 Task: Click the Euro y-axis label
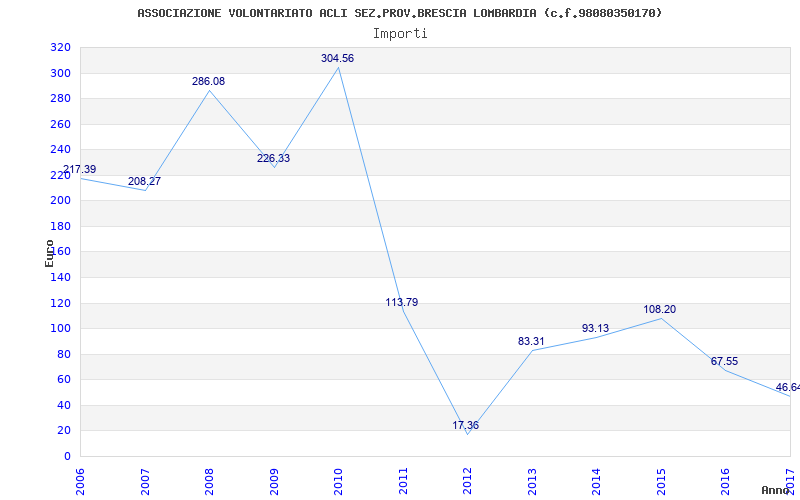tap(49, 253)
